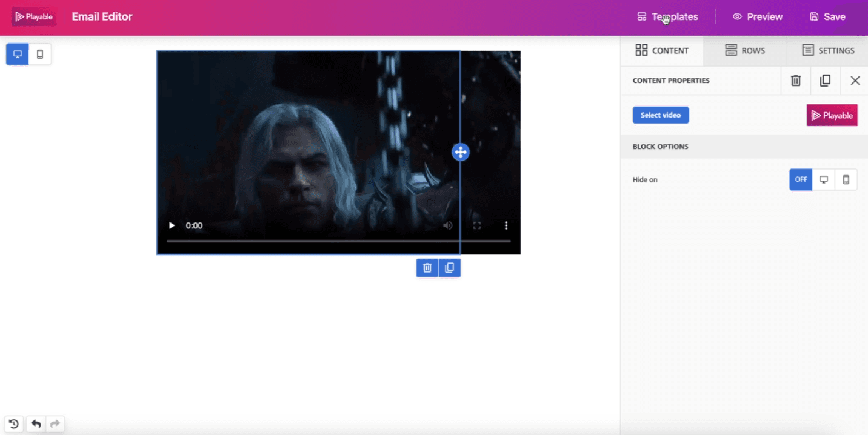Screen dimensions: 868x435
Task: Open the edit history
Action: pos(13,424)
